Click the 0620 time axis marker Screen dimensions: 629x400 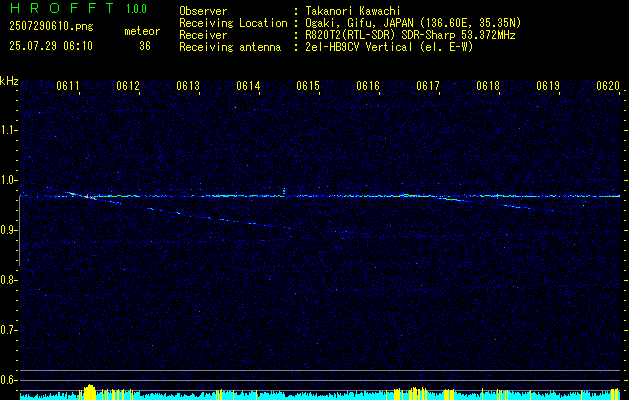pyautogui.click(x=608, y=86)
